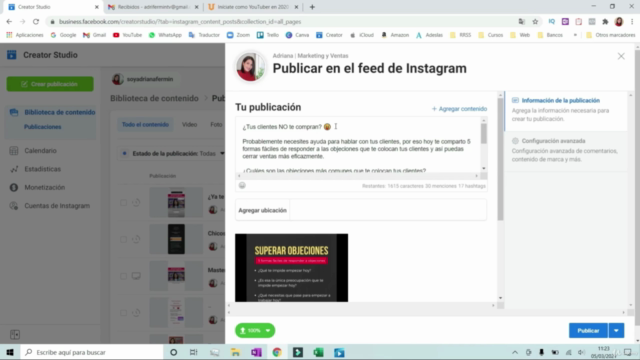The height and width of the screenshot is (360, 640).
Task: Open the Chicos post thumbnail
Action: click(x=176, y=239)
